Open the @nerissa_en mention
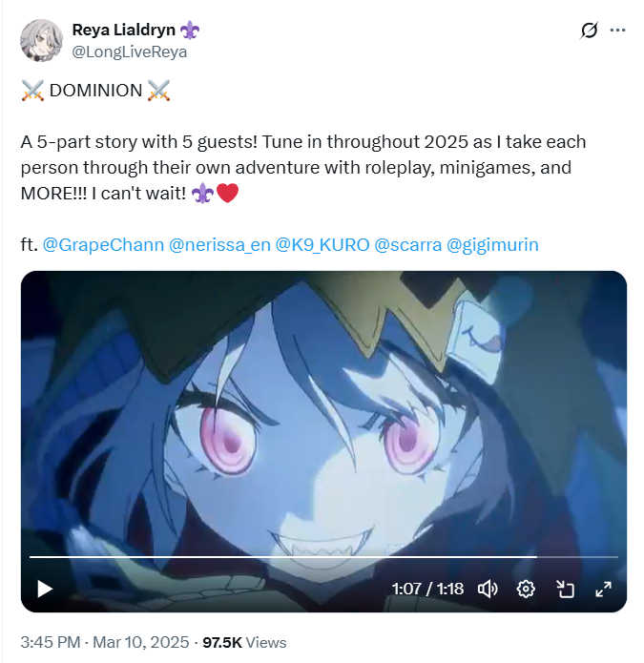 [219, 245]
